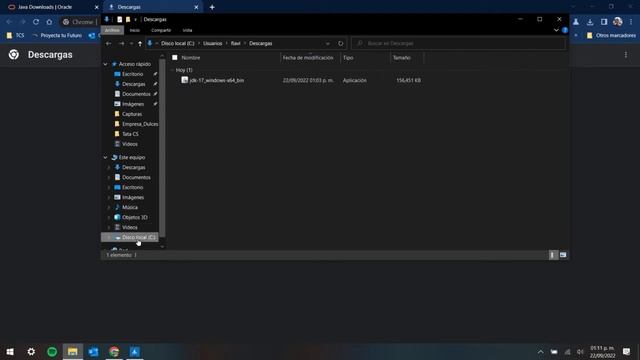Open Escritorio under Acceso rápido

133,74
